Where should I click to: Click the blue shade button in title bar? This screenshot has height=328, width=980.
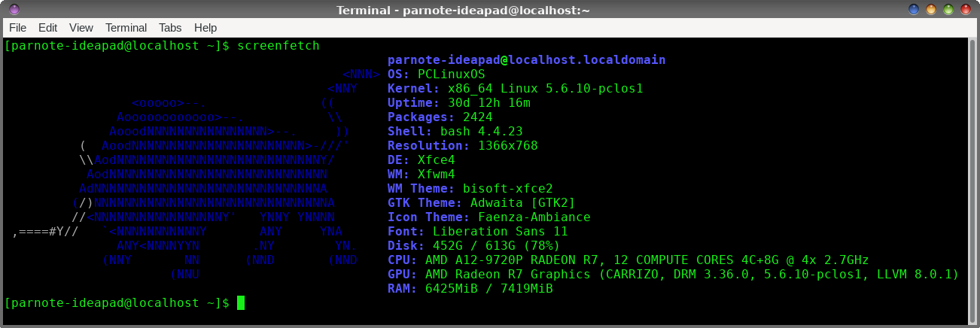[x=914, y=10]
